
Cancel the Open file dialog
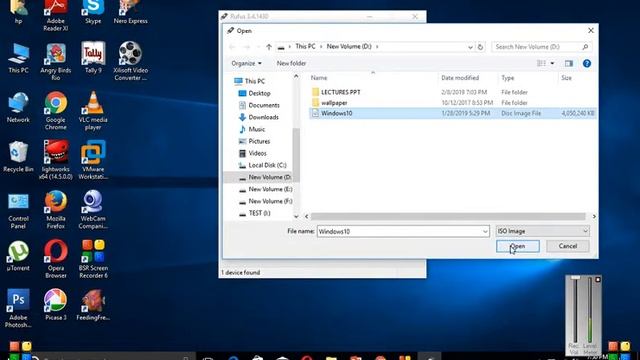tap(568, 246)
